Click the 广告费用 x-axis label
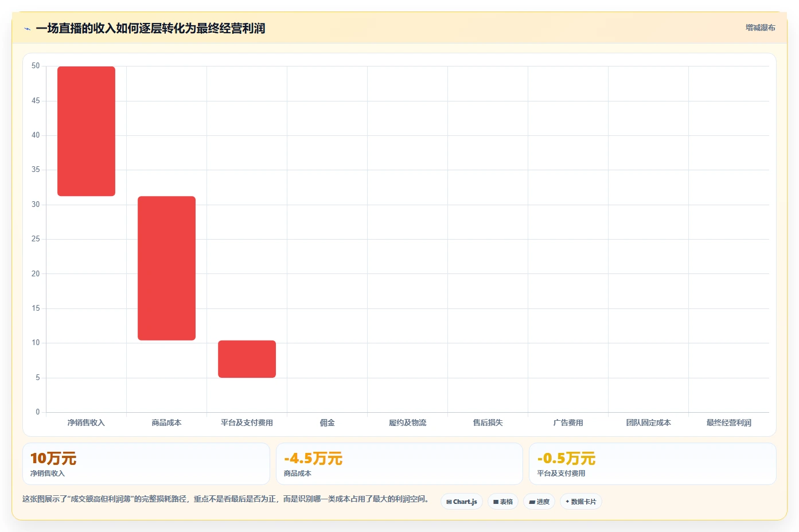 pyautogui.click(x=568, y=423)
